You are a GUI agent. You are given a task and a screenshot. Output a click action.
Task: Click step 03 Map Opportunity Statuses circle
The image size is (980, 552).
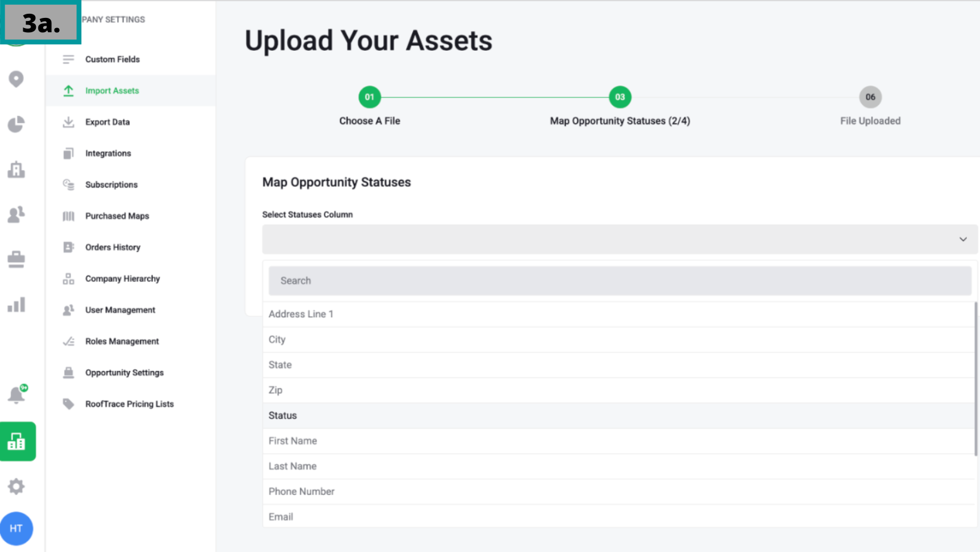[620, 97]
